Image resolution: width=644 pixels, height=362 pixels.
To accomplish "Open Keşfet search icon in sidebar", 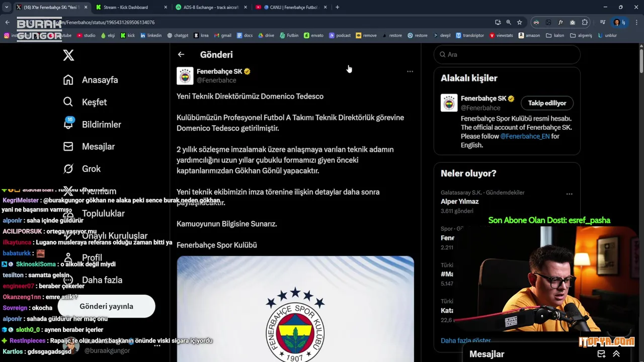I will coord(68,102).
